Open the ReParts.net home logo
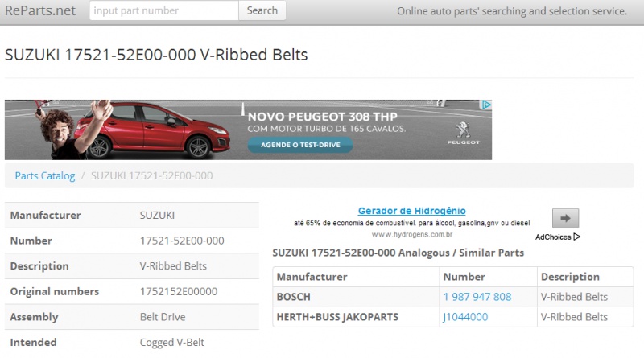This screenshot has width=644, height=358. [x=40, y=10]
